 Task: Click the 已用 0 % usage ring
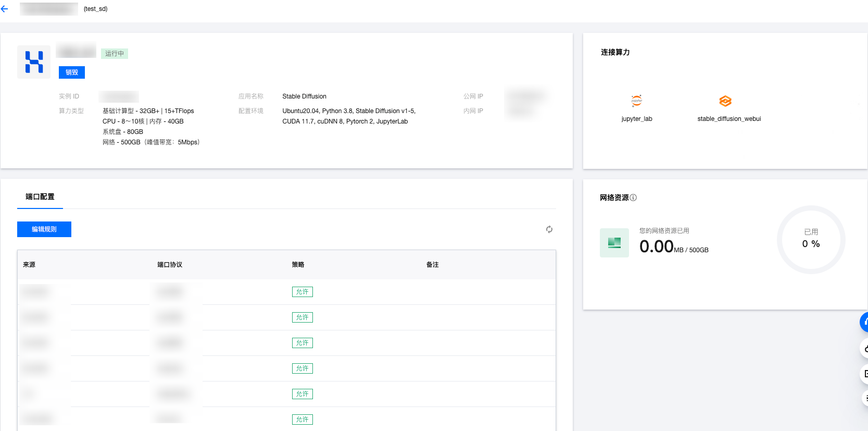coord(811,239)
